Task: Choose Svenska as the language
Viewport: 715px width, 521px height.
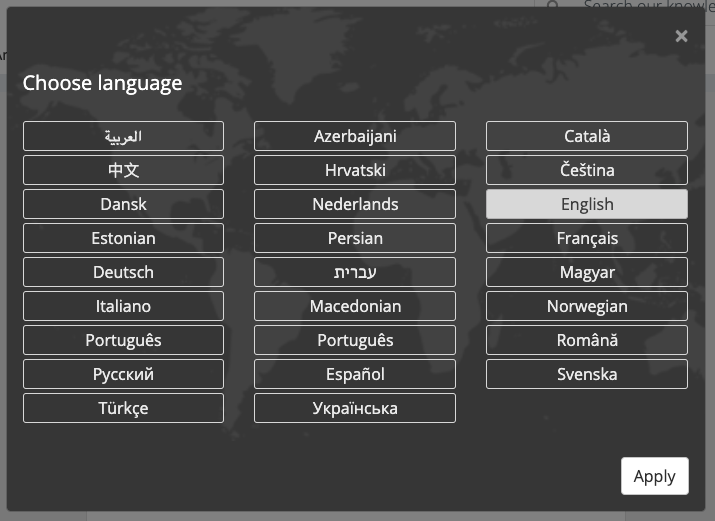Action: (x=587, y=374)
